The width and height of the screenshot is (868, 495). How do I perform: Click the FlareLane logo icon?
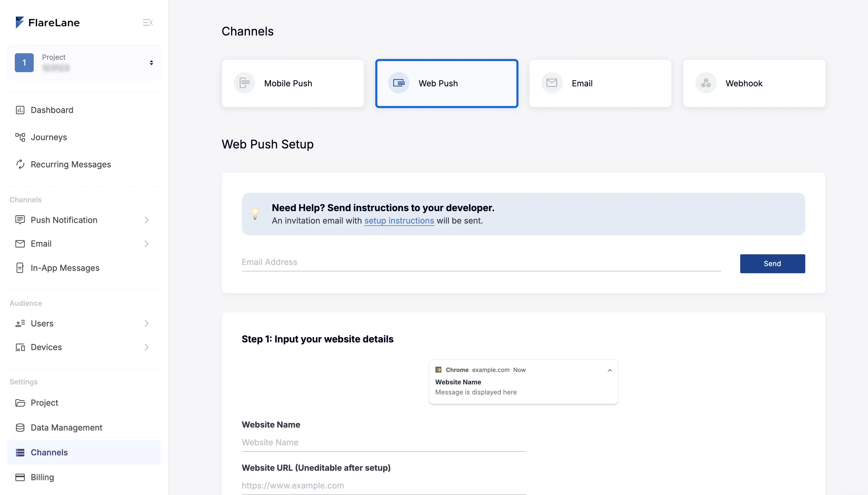(20, 22)
